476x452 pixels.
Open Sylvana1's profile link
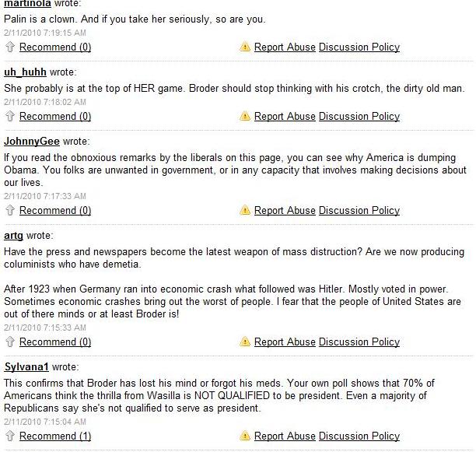click(x=26, y=366)
